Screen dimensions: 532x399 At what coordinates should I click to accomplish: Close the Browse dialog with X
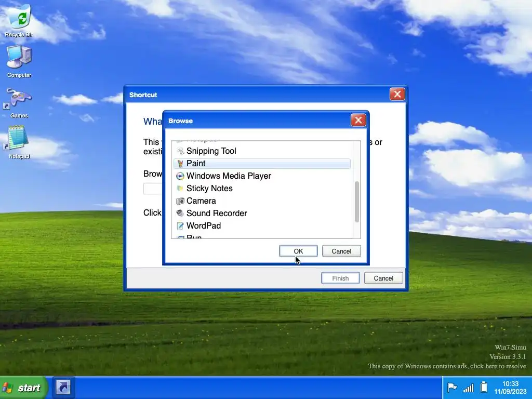point(358,120)
